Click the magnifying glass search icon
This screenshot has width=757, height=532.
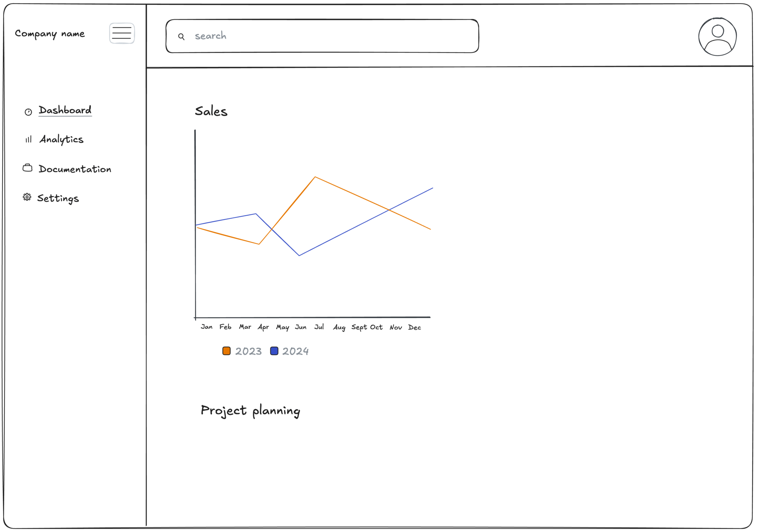pos(181,37)
